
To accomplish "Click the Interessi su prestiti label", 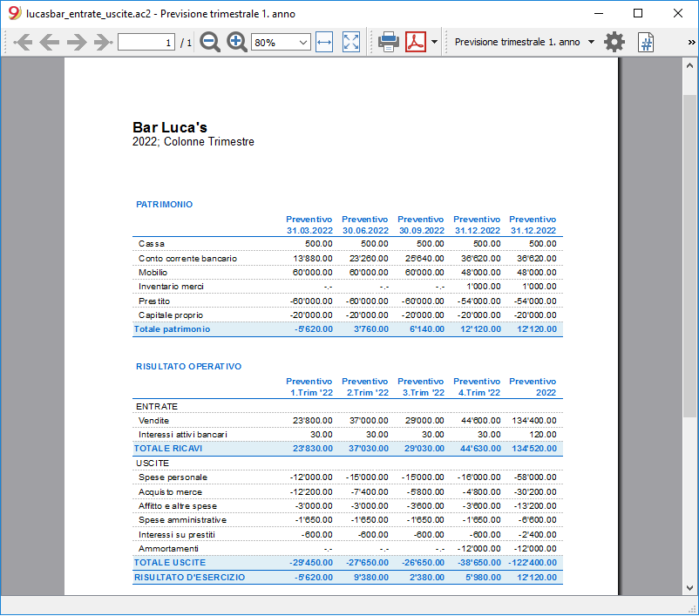I will [177, 535].
